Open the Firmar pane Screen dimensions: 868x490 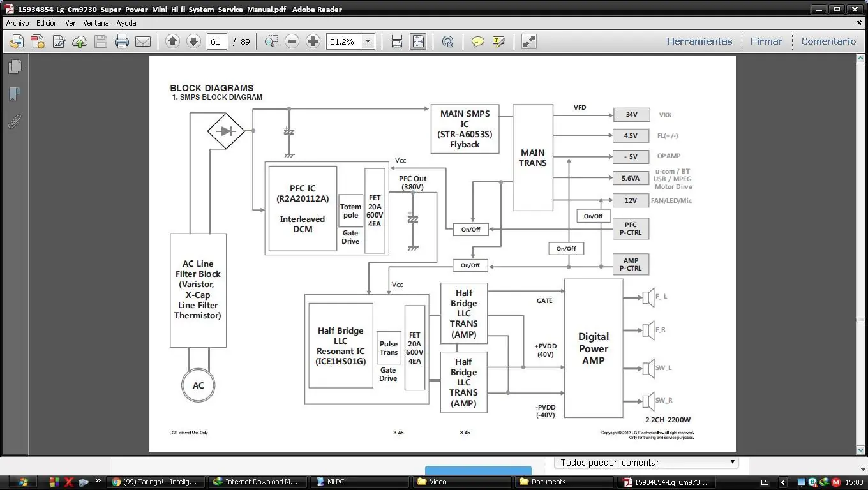pos(766,41)
